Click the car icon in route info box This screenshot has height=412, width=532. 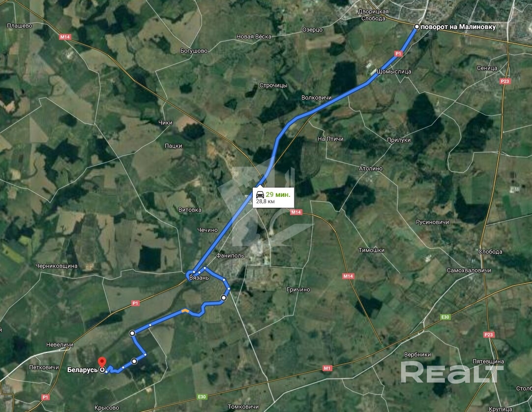260,194
